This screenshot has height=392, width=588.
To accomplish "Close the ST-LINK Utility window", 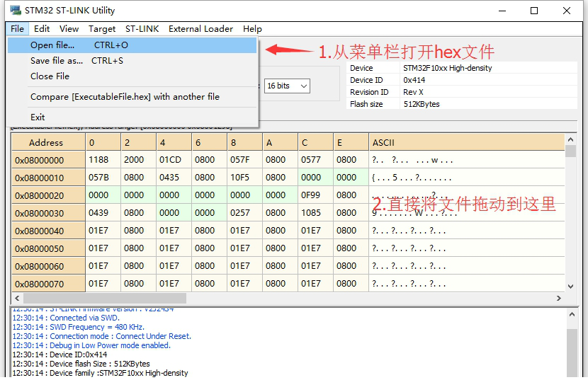I will pos(567,11).
